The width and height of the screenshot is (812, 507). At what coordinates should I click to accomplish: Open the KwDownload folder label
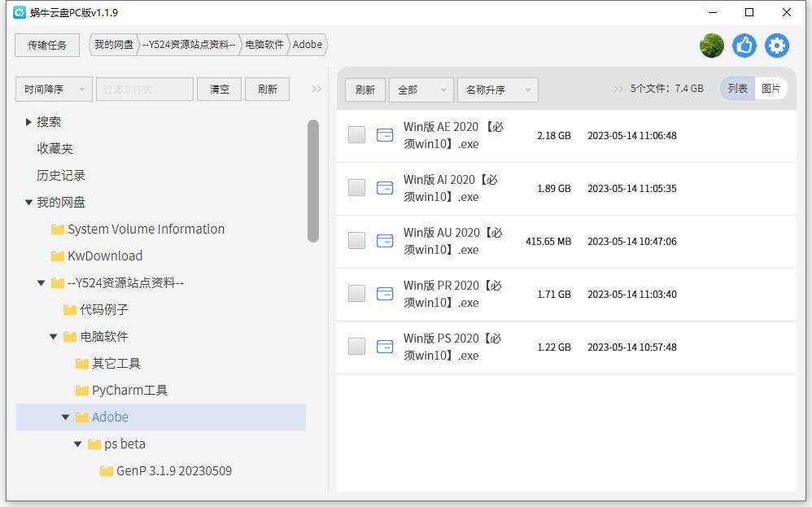(105, 256)
